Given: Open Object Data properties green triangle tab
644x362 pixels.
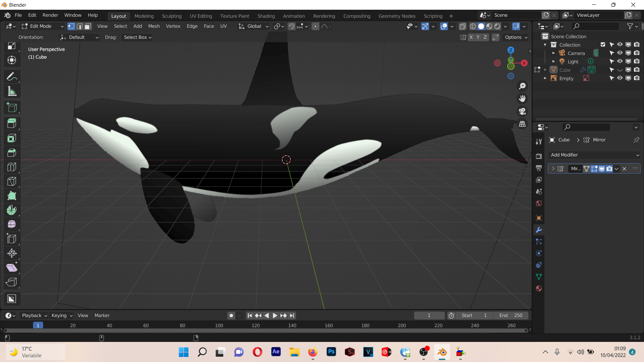Looking at the screenshot, I should pos(539,277).
